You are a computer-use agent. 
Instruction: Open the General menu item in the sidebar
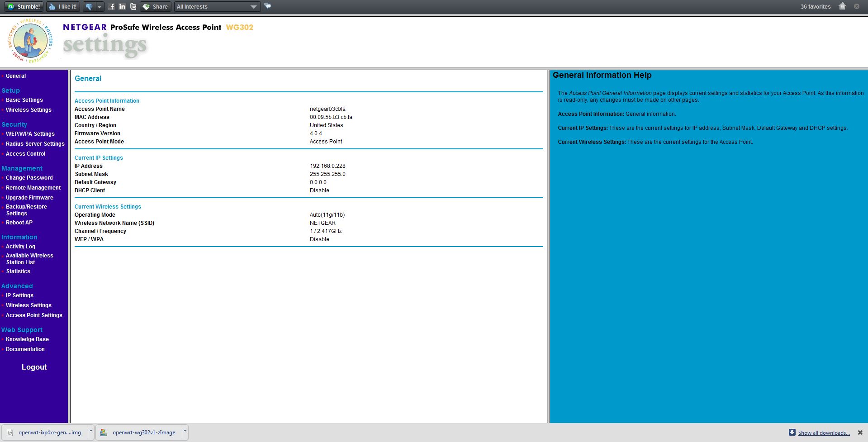(16, 76)
